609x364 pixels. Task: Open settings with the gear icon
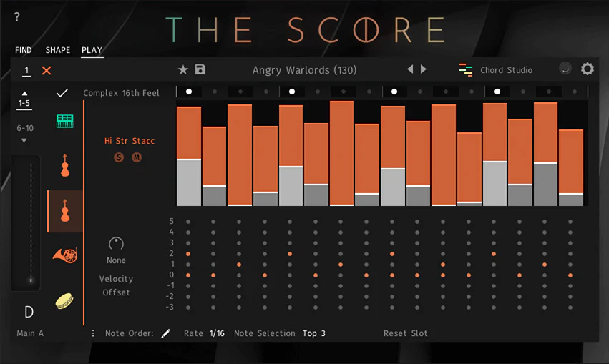pos(588,69)
